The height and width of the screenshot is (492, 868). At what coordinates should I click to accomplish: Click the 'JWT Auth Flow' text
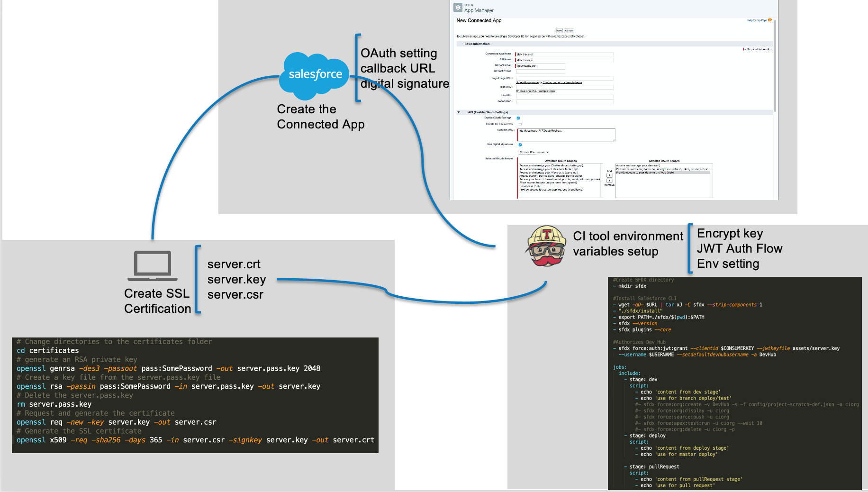tap(740, 248)
